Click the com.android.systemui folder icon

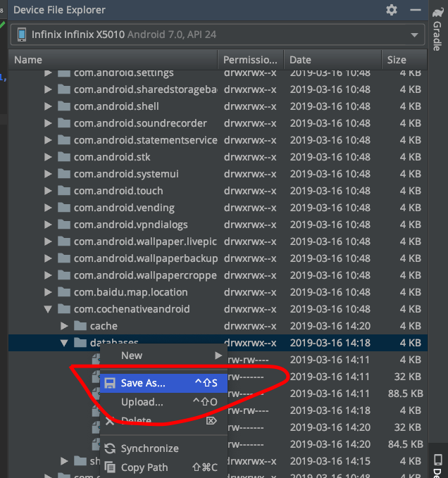pyautogui.click(x=64, y=174)
